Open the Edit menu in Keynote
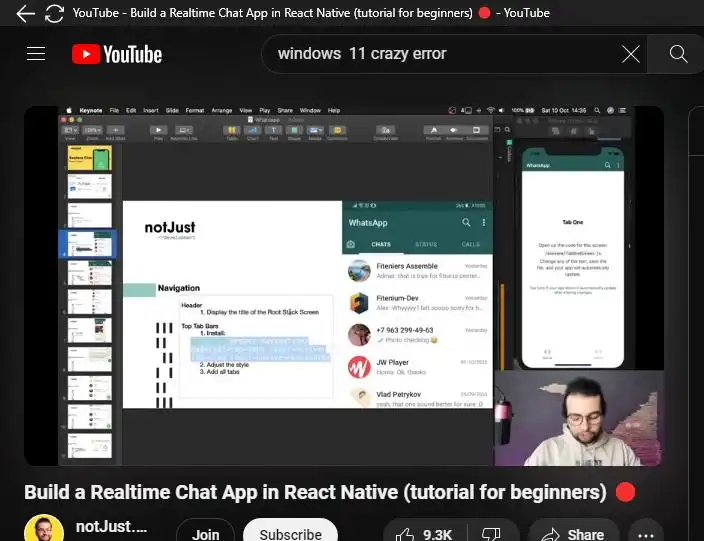Viewport: 704px width, 541px height. click(x=131, y=110)
